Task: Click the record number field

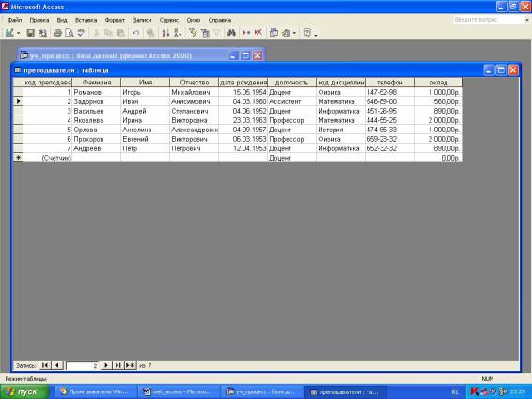Action: point(83,365)
